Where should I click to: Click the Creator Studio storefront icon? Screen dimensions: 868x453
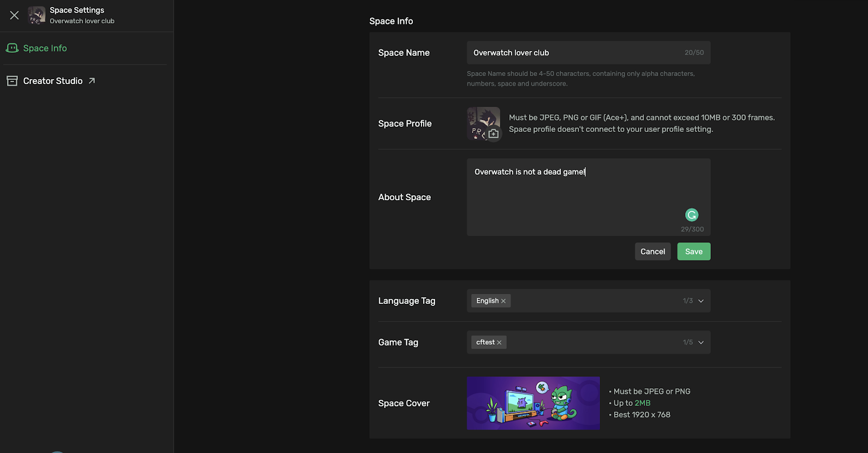12,81
